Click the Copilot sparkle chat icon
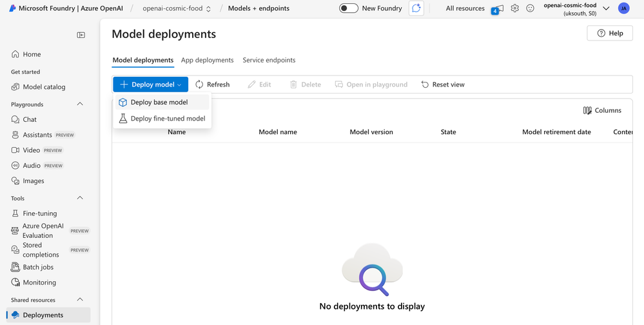Viewport: 644px width, 325px height. click(x=416, y=8)
